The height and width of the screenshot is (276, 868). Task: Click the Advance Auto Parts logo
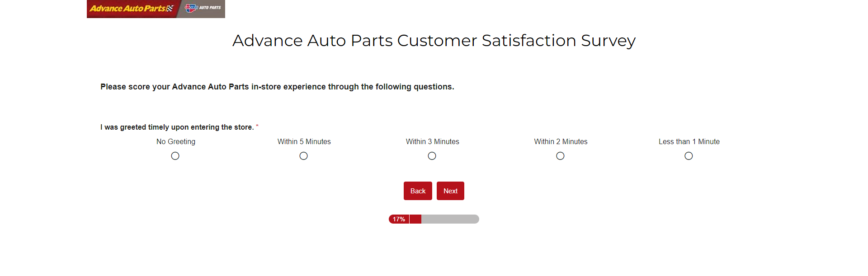tap(132, 9)
